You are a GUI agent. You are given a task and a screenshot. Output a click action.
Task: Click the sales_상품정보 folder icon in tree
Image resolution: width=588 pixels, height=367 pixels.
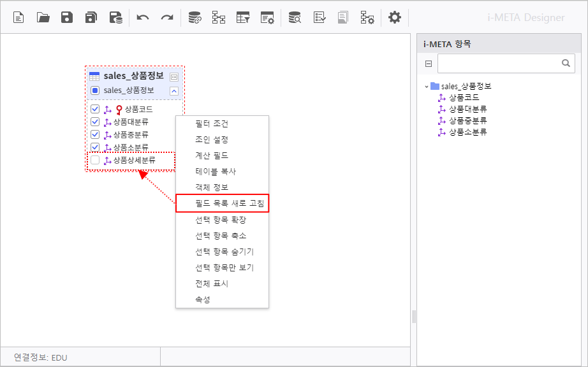(x=435, y=86)
